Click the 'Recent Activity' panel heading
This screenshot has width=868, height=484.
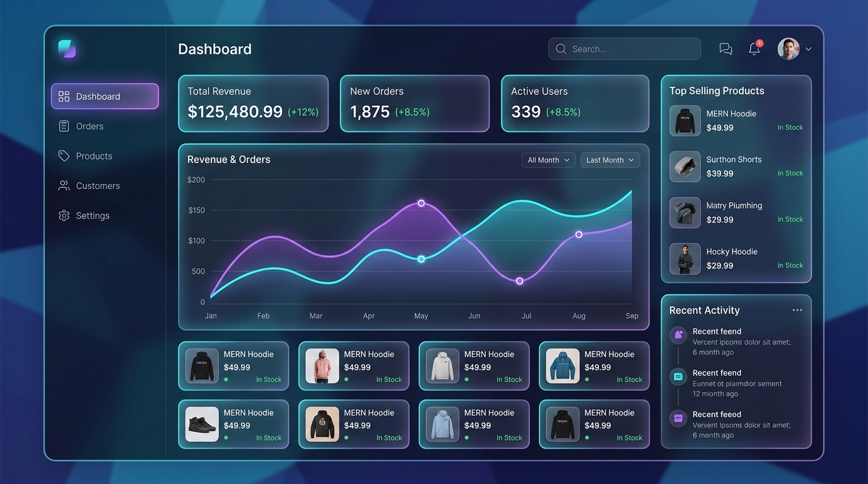pos(705,310)
